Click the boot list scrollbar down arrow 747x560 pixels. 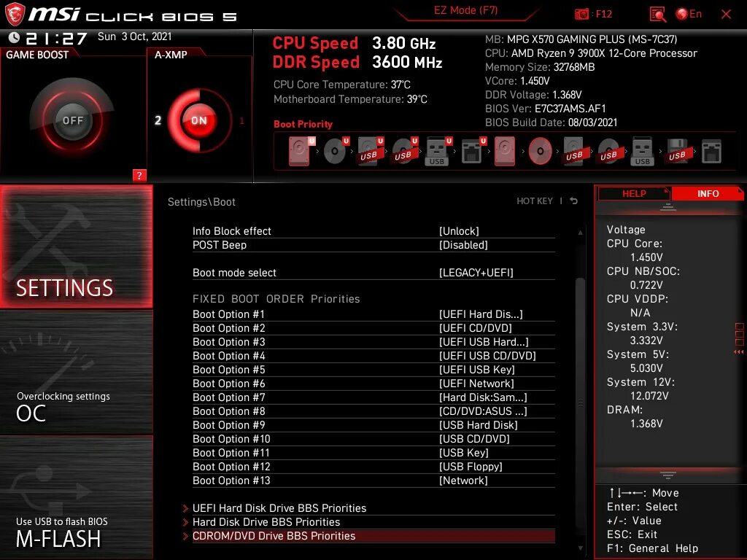[580, 548]
